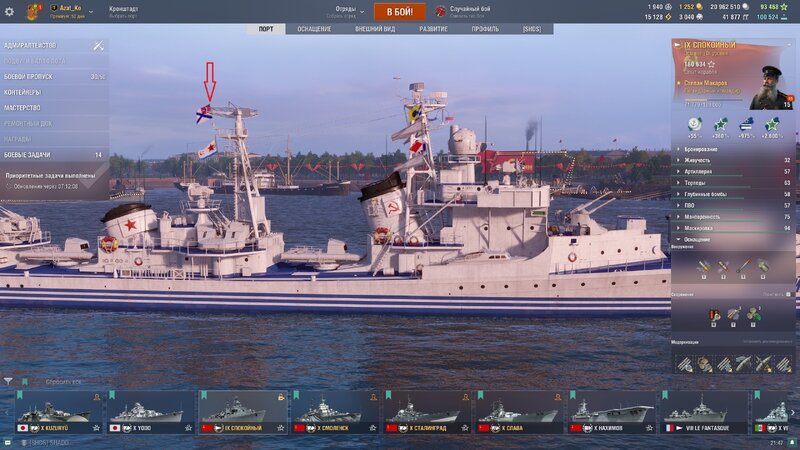Screen dimensions: 800x450
Task: Open the [SHOS] clan tab
Action: [x=532, y=29]
